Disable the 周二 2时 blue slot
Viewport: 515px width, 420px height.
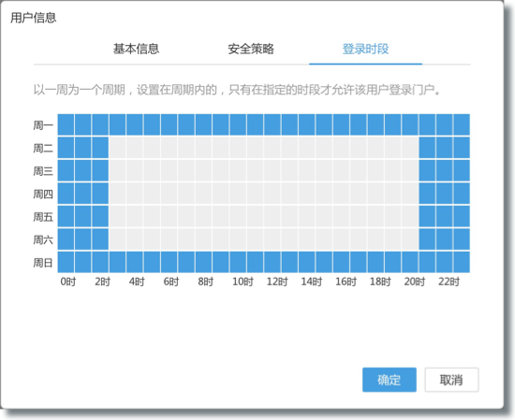click(100, 148)
